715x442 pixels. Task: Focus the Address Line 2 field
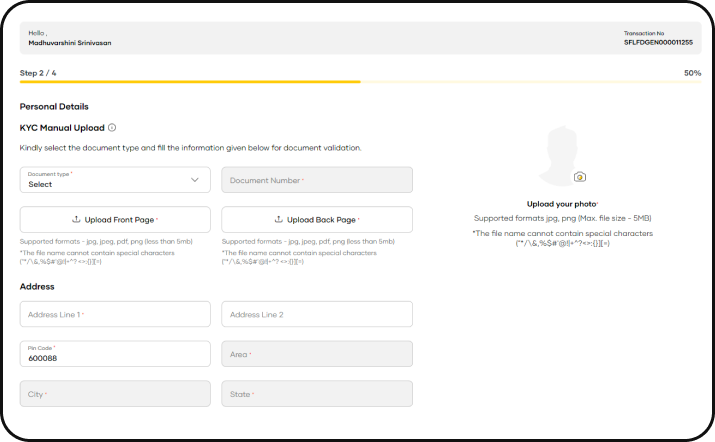[317, 314]
